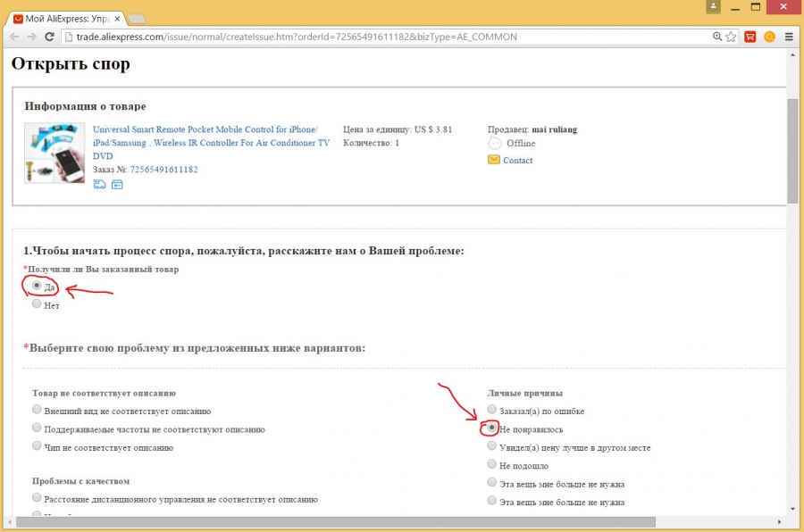Click the Открыть спор heading
This screenshot has width=804, height=532.
(71, 64)
